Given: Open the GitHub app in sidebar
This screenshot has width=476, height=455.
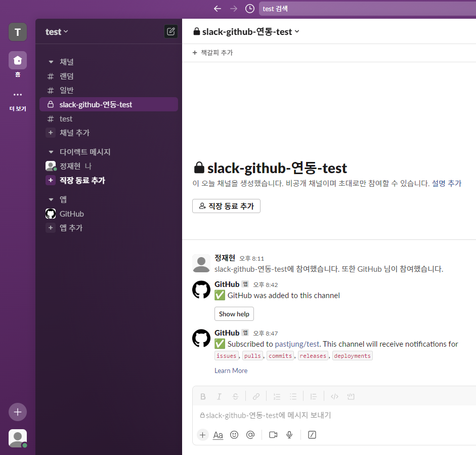Looking at the screenshot, I should [109, 214].
